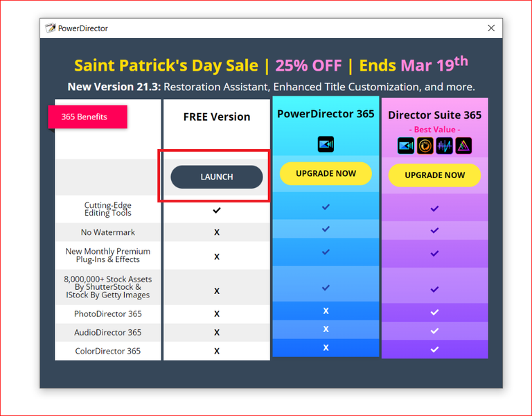
Task: Click the PowerDirector icon in Director Suite 365
Action: [x=406, y=146]
